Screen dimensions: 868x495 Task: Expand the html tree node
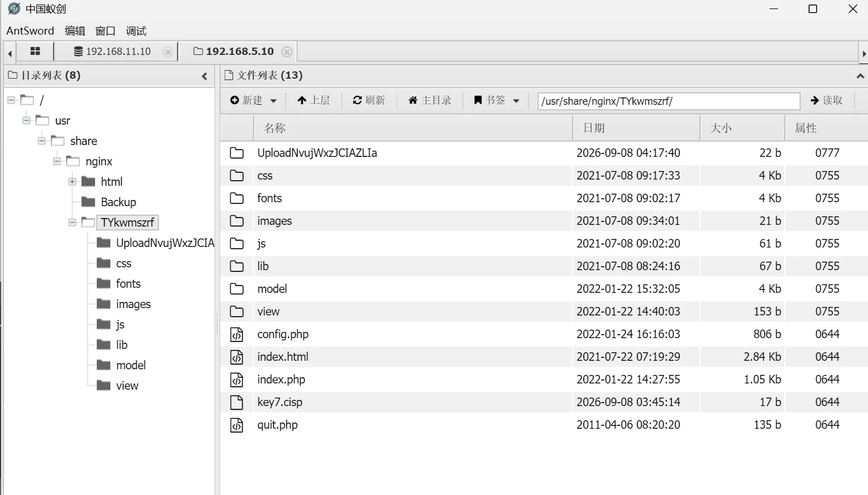[x=72, y=182]
